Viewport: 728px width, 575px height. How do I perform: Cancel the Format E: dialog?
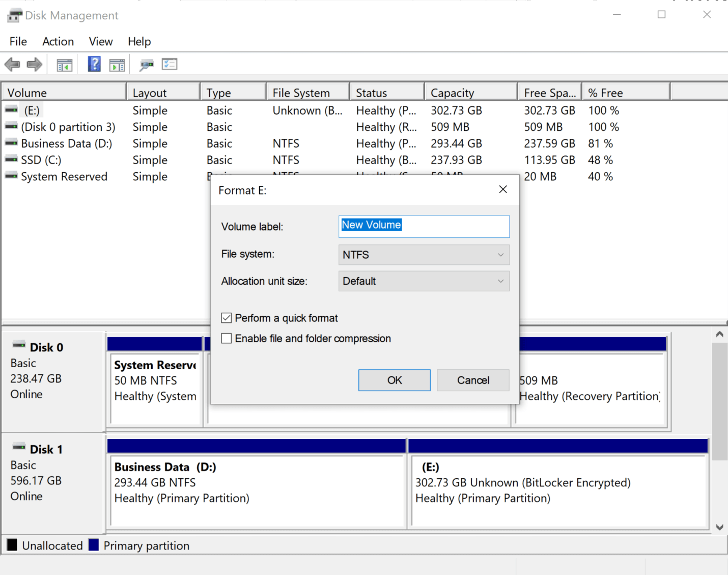pyautogui.click(x=472, y=380)
